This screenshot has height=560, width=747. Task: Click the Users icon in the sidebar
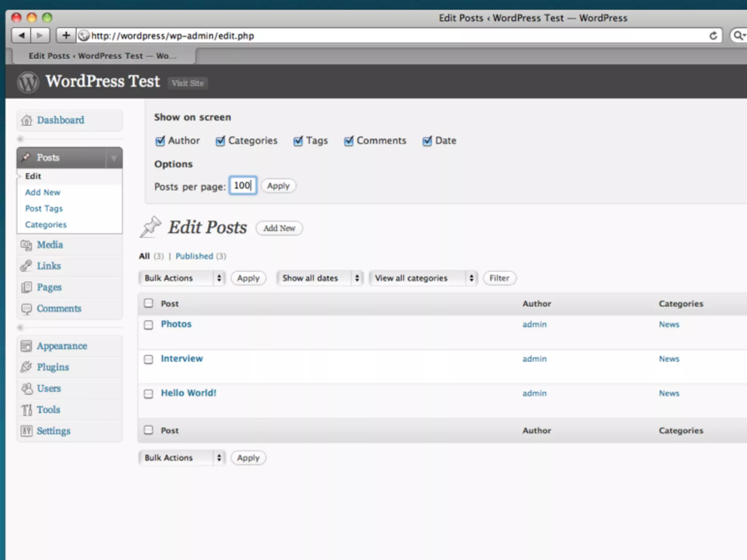pos(26,388)
